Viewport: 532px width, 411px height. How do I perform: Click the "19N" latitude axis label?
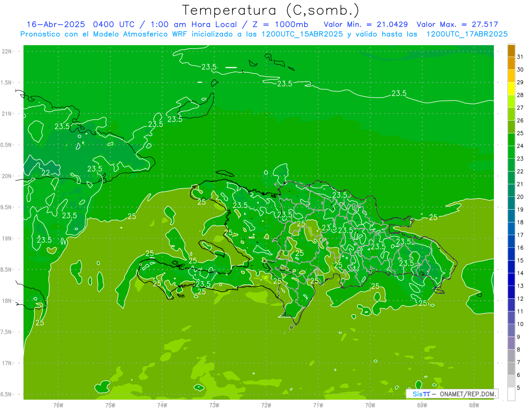click(x=7, y=239)
